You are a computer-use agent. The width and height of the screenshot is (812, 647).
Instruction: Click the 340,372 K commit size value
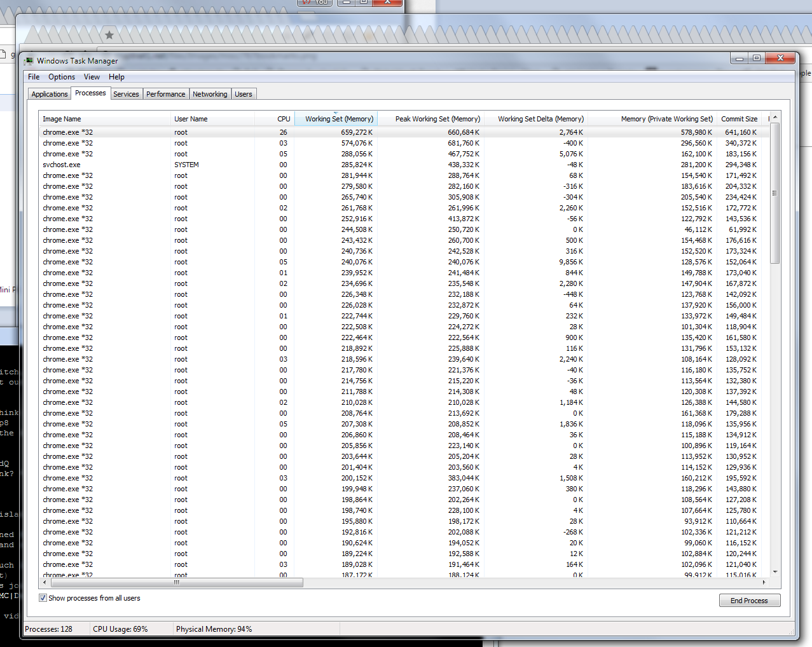(741, 143)
